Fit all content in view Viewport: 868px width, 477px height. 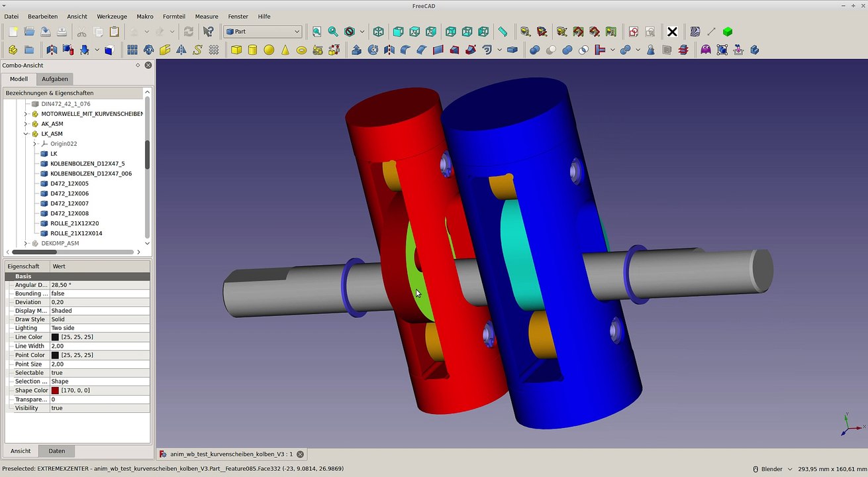point(316,32)
